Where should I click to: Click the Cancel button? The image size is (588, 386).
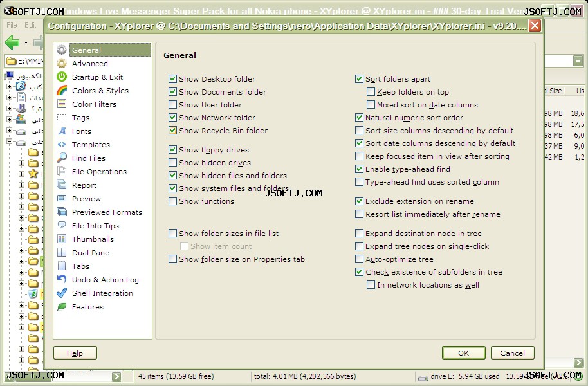(x=512, y=353)
